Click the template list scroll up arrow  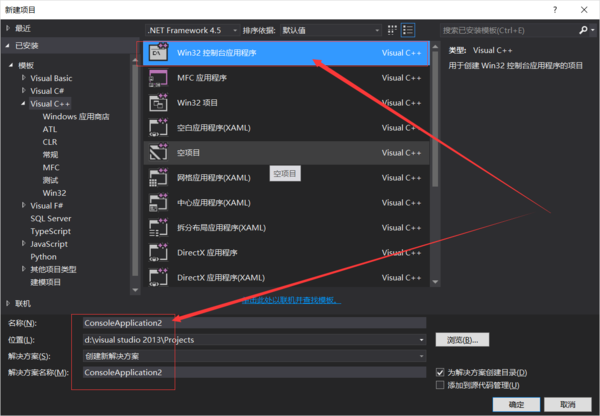point(435,47)
